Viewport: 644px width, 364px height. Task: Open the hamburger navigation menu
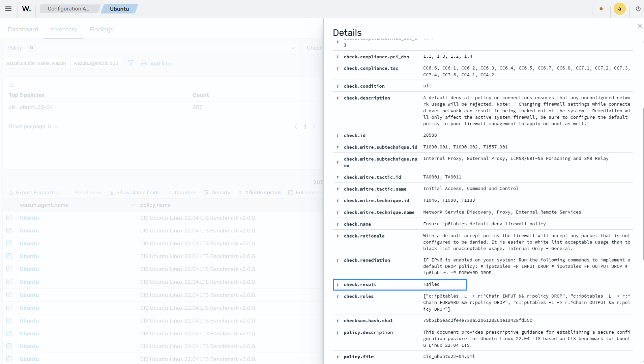(x=8, y=9)
